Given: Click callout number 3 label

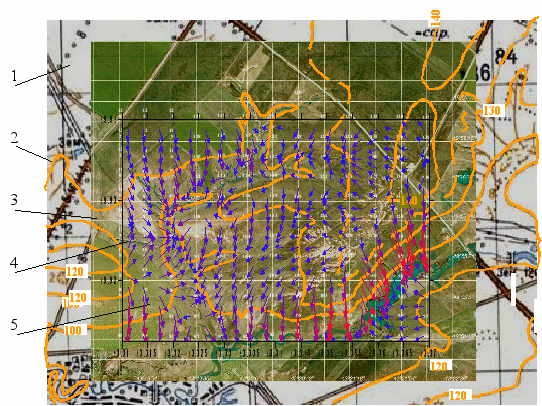Looking at the screenshot, I should click(14, 199).
